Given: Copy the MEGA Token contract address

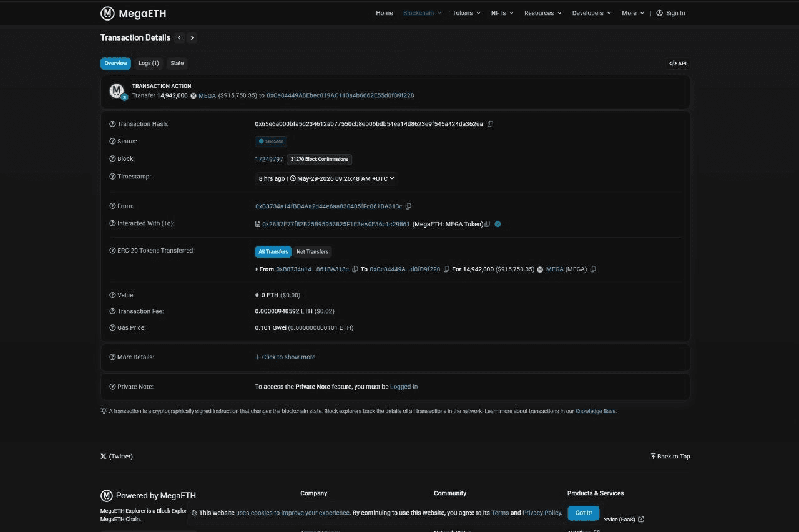Looking at the screenshot, I should tap(488, 224).
